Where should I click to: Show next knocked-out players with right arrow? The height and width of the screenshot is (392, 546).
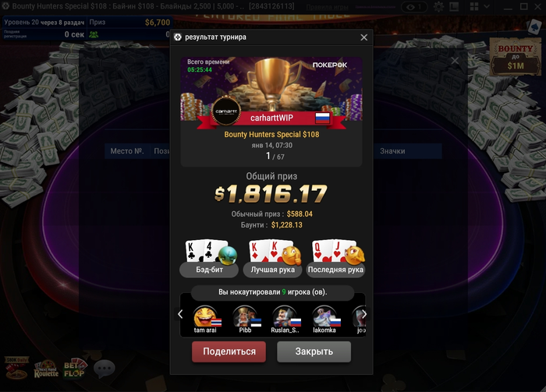pos(364,314)
